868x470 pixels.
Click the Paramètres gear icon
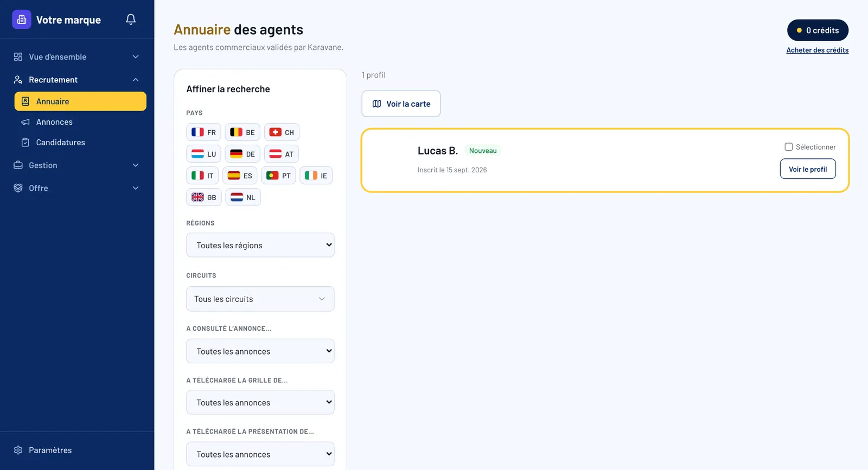[18, 450]
